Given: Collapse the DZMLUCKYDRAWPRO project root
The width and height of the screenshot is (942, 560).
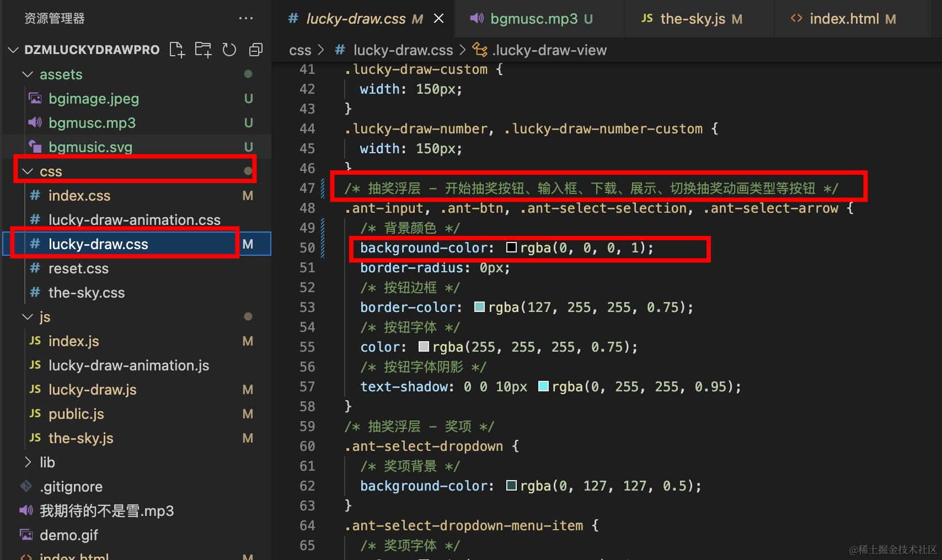Looking at the screenshot, I should pos(14,50).
